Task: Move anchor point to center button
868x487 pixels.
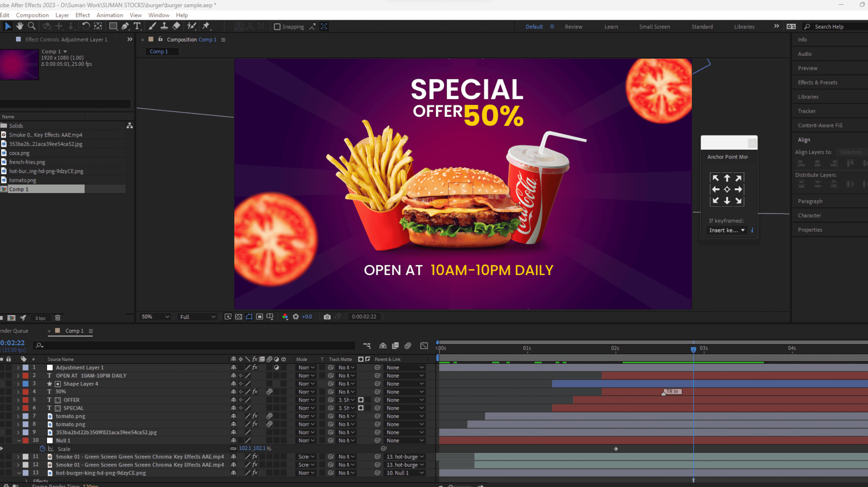Action: click(x=727, y=190)
